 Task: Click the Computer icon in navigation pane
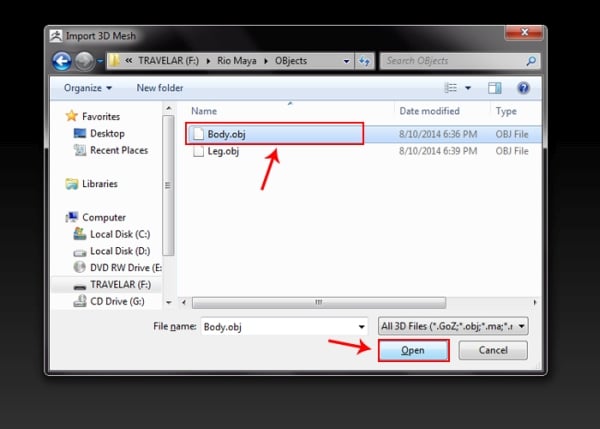point(72,217)
